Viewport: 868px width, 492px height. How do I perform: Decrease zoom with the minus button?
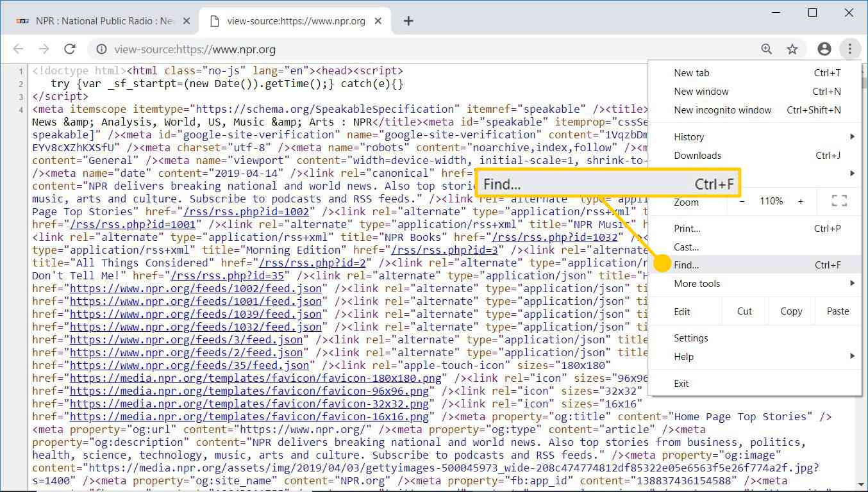[742, 201]
